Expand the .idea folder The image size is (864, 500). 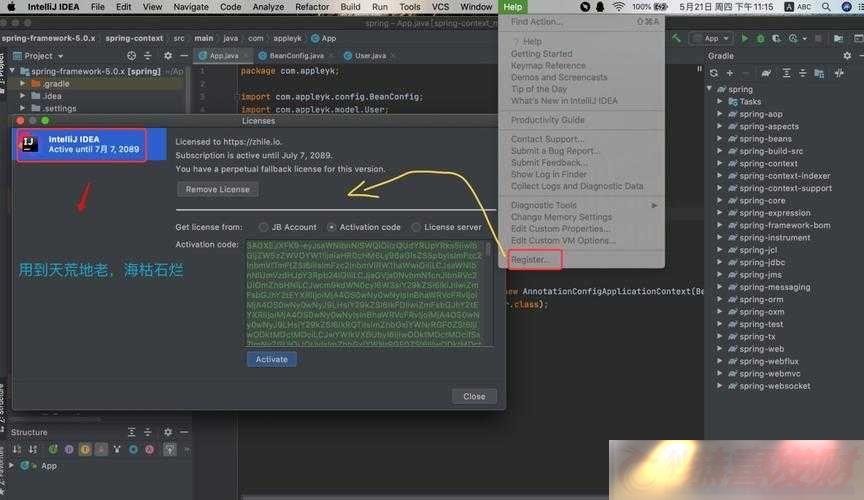click(x=23, y=96)
